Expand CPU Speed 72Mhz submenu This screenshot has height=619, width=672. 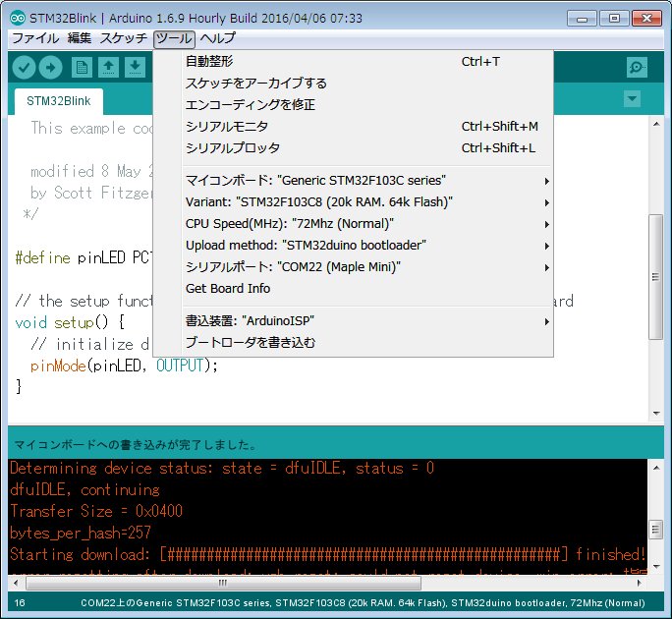click(354, 224)
